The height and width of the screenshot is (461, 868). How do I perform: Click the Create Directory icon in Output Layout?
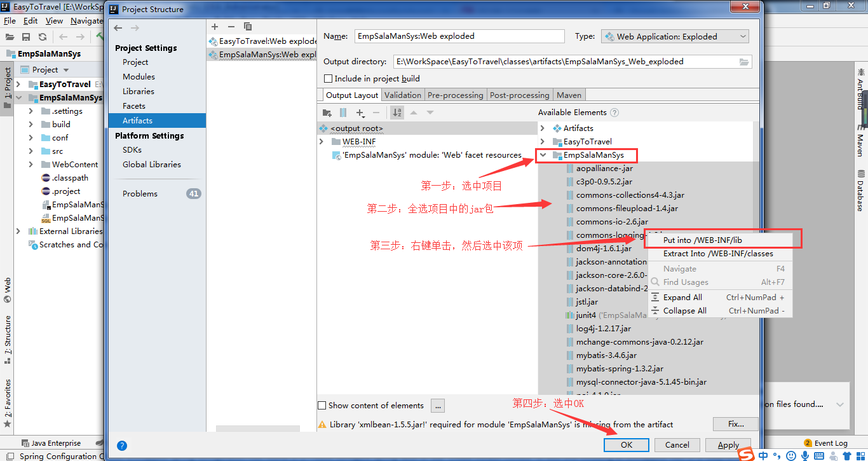click(327, 113)
